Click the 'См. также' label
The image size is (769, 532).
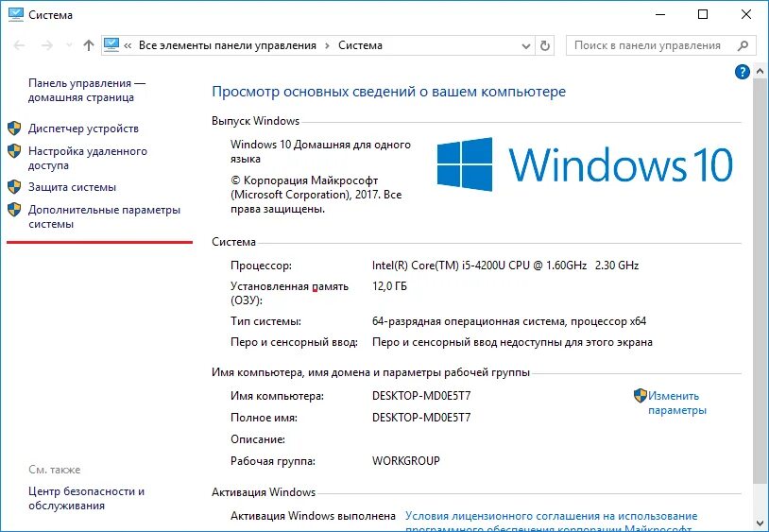55,470
